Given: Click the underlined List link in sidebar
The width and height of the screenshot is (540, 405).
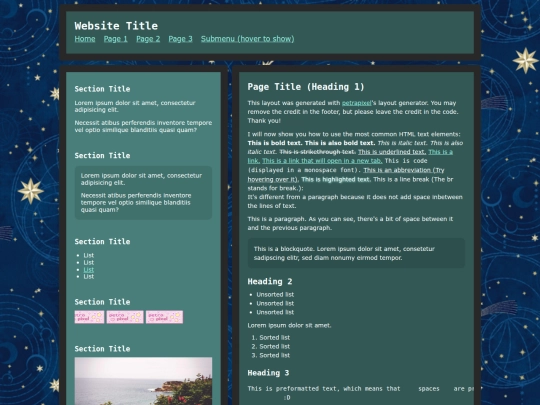Looking at the screenshot, I should pyautogui.click(x=89, y=270).
